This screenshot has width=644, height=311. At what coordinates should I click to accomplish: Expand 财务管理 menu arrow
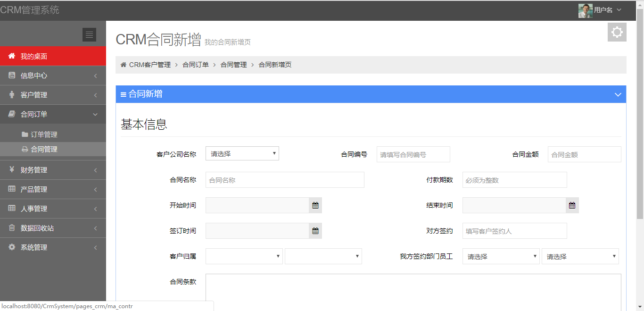tap(95, 170)
